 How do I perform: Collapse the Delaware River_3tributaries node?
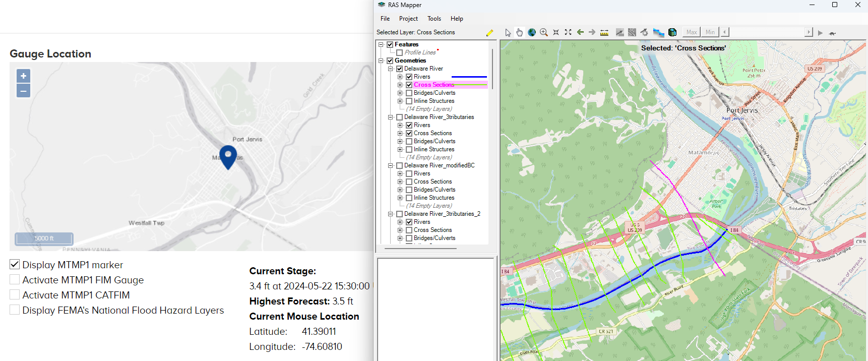point(390,117)
